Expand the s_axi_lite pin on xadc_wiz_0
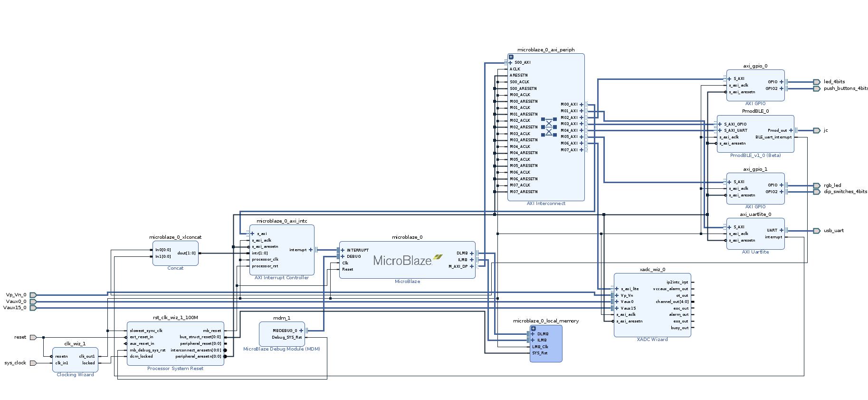 (617, 289)
